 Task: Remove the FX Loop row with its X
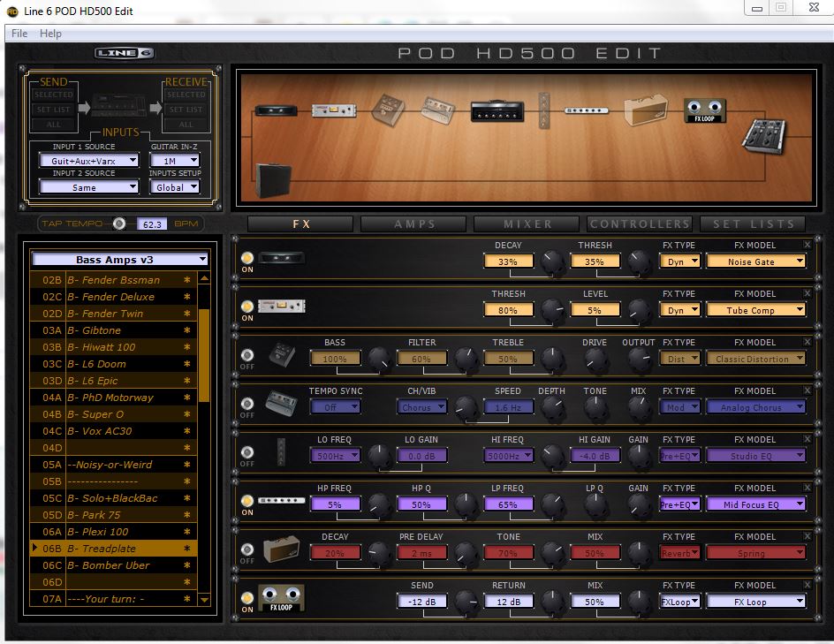tap(807, 585)
